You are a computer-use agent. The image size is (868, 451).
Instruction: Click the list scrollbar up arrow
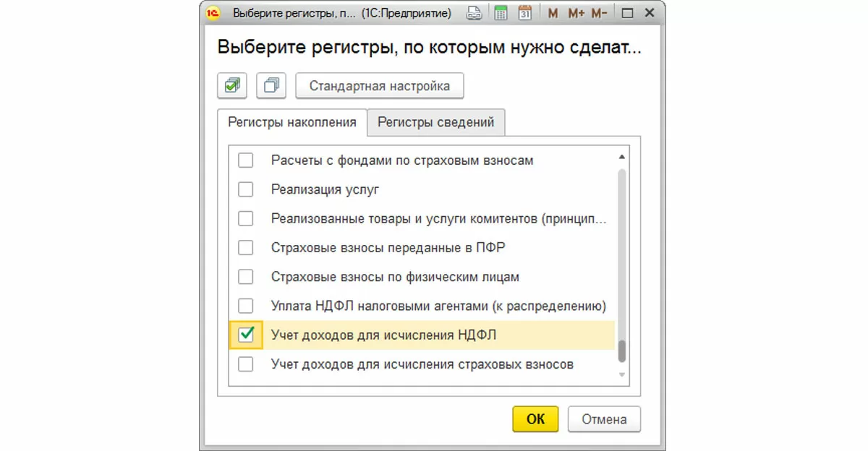coord(621,157)
